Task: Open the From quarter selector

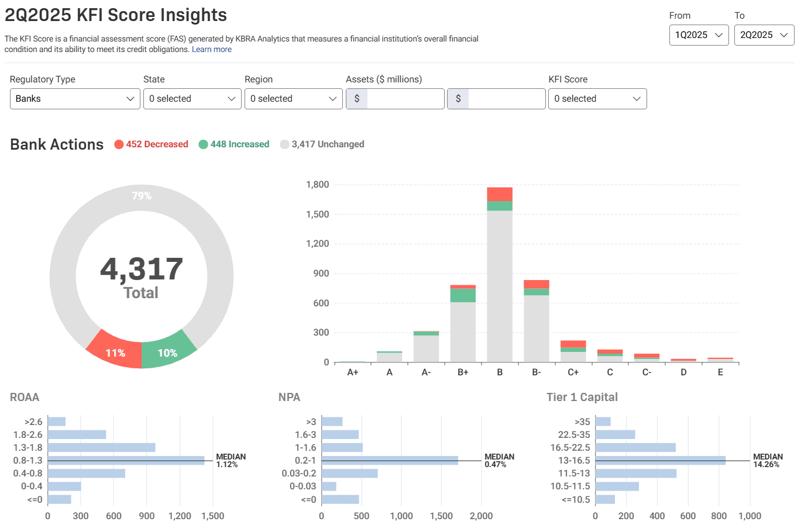Action: [x=699, y=35]
